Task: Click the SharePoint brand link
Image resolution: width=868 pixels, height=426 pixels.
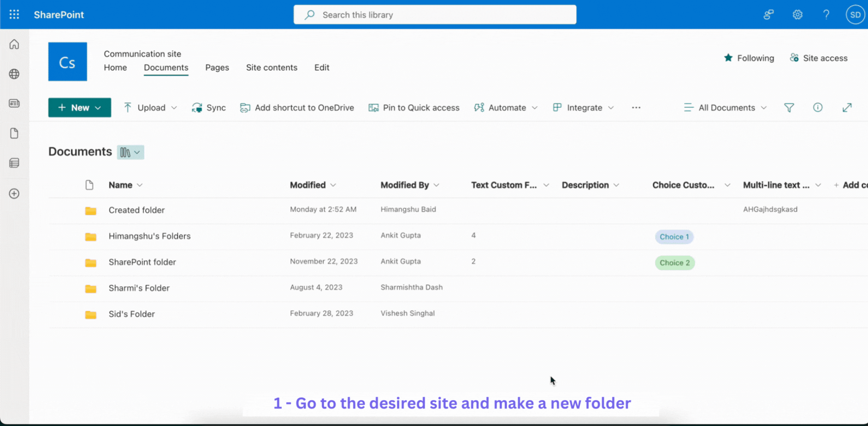Action: click(59, 15)
